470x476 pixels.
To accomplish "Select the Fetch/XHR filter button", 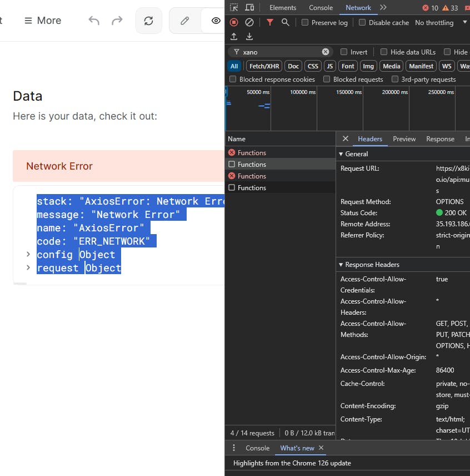I will (x=264, y=66).
